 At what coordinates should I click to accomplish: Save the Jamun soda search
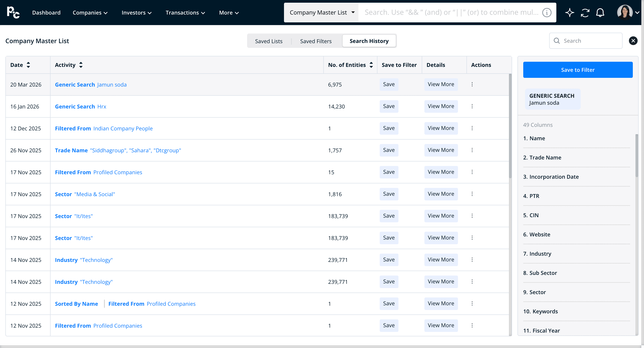[389, 85]
